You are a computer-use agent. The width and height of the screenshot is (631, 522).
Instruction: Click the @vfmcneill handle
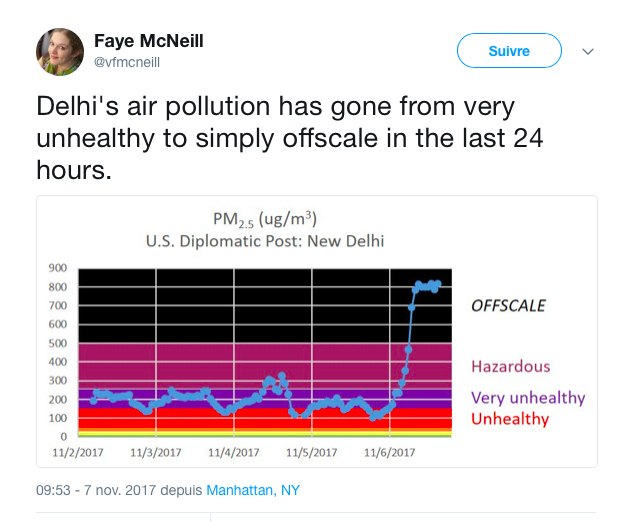coord(127,62)
